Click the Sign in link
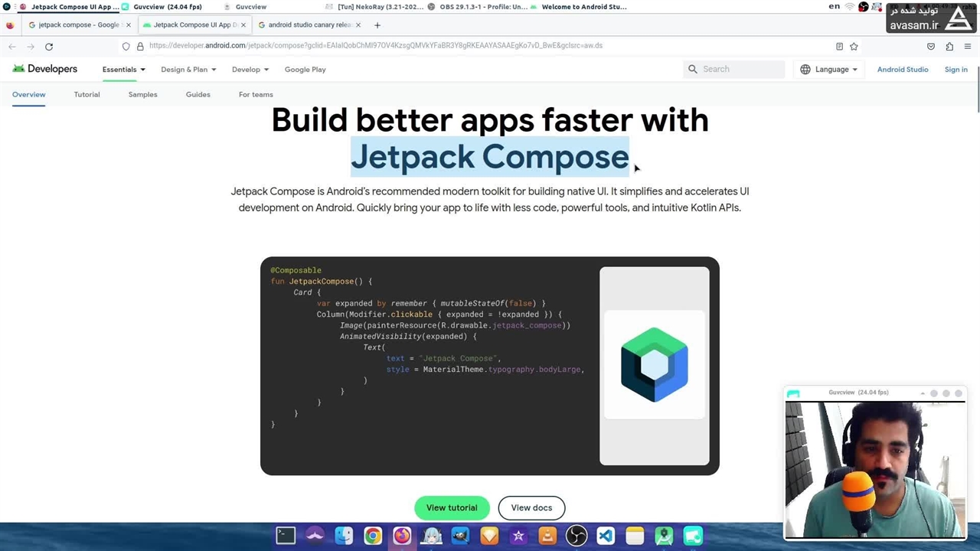 click(955, 70)
